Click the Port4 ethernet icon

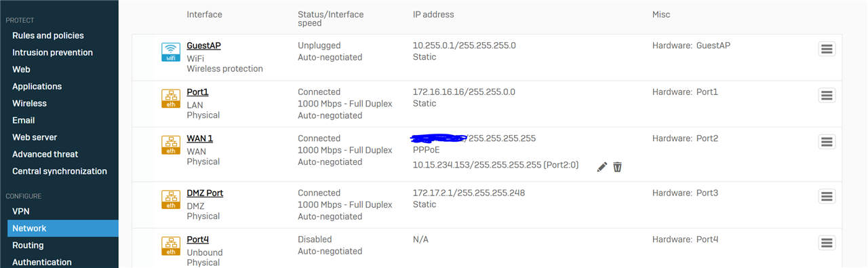tap(171, 246)
